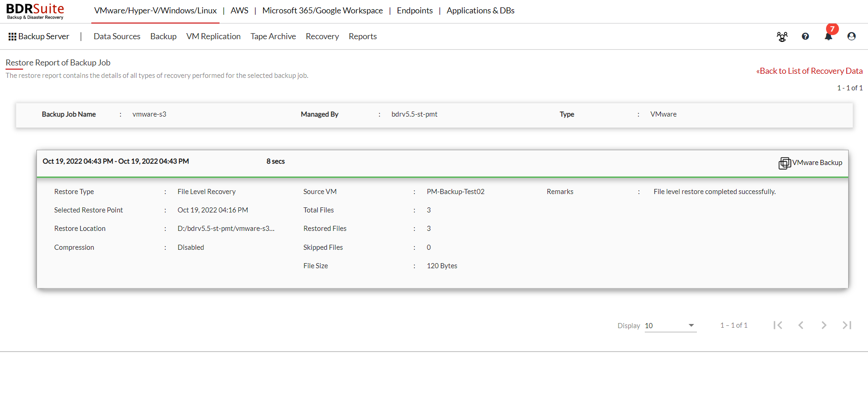Open the Display rows per page dropdown
Image resolution: width=868 pixels, height=418 pixels.
click(670, 326)
